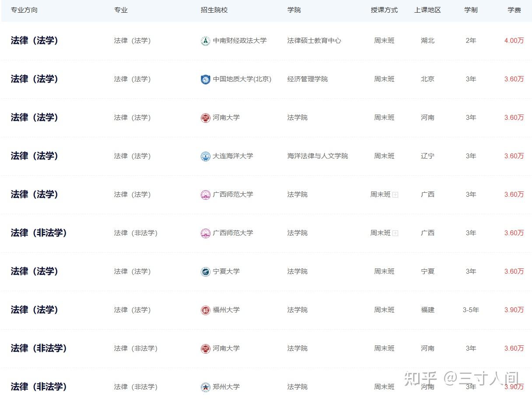The width and height of the screenshot is (532, 400).
Task: Click the 授课方式 column header
Action: tap(384, 10)
